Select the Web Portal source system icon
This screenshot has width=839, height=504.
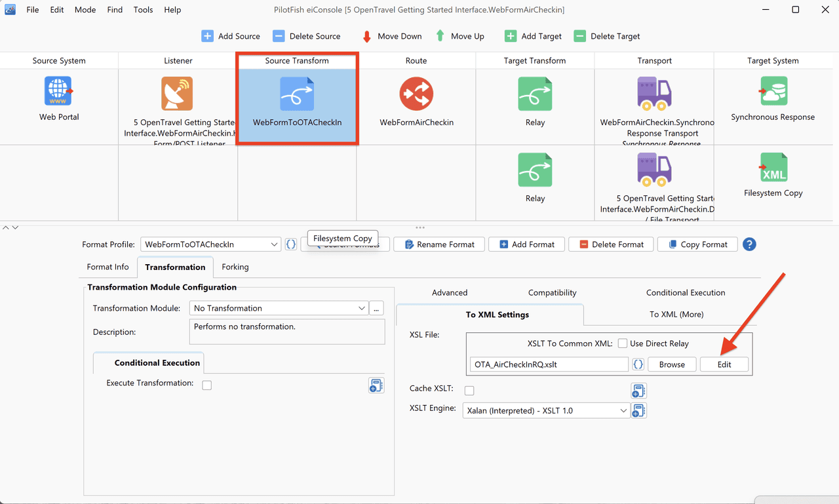(x=58, y=91)
